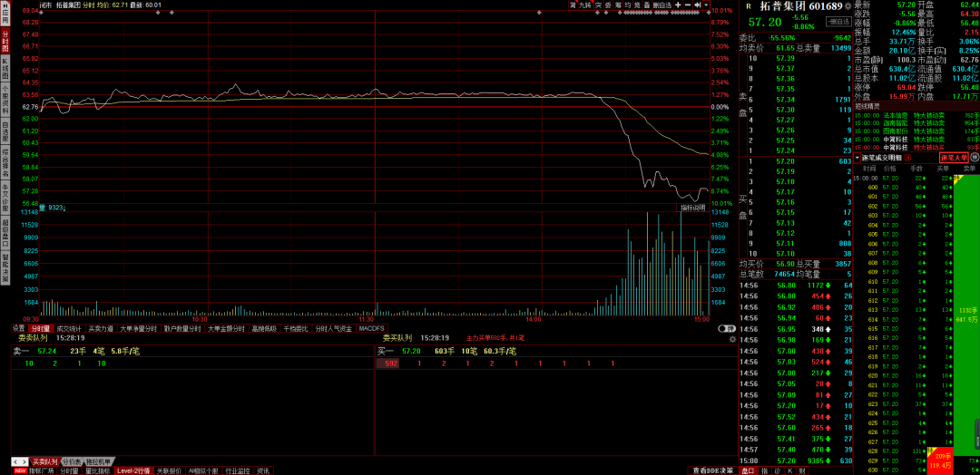Select the MACDFS indicator tab

click(x=371, y=328)
